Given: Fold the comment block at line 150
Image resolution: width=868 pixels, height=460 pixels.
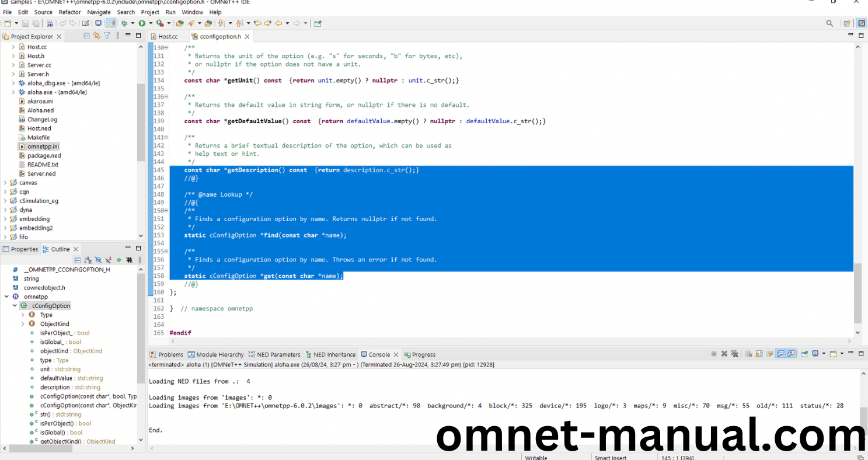Looking at the screenshot, I should click(x=166, y=211).
